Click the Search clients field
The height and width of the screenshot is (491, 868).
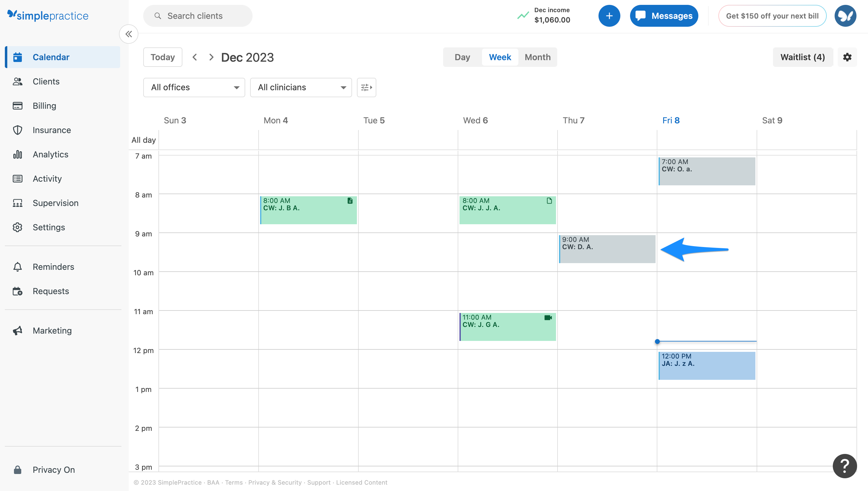point(198,15)
